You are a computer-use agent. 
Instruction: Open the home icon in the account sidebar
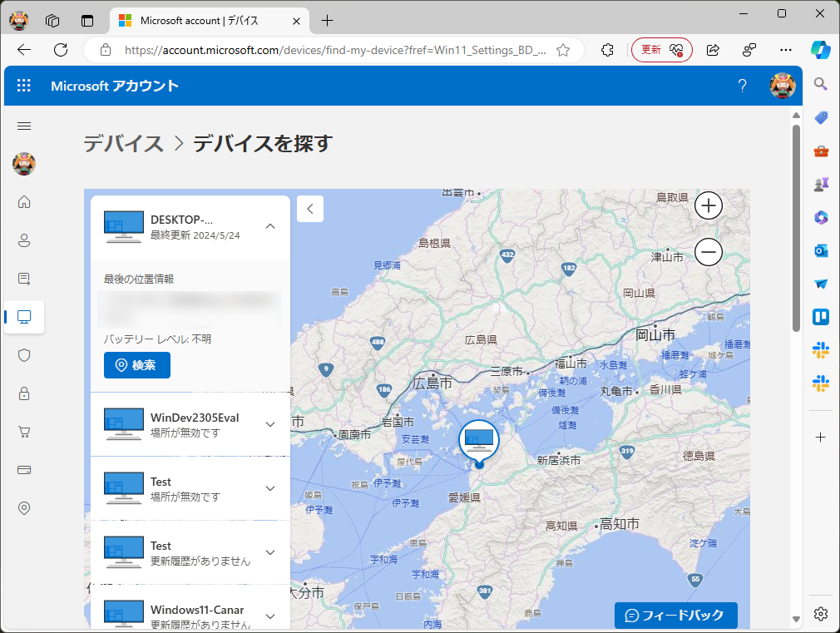(x=24, y=202)
